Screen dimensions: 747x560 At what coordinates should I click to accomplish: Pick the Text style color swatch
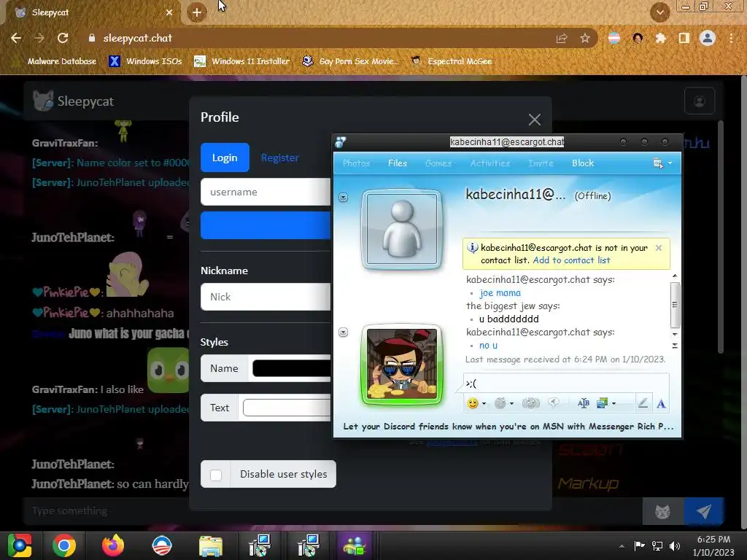point(286,408)
